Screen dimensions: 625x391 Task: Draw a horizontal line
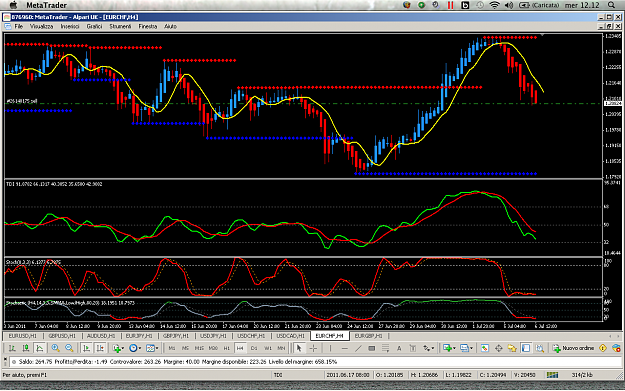click(344, 348)
